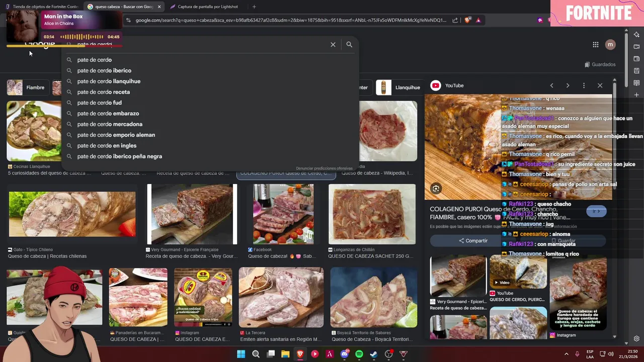Open 'Queso de cabeza - Wikipedia' result link
This screenshot has width=644, height=362.
tap(377, 173)
